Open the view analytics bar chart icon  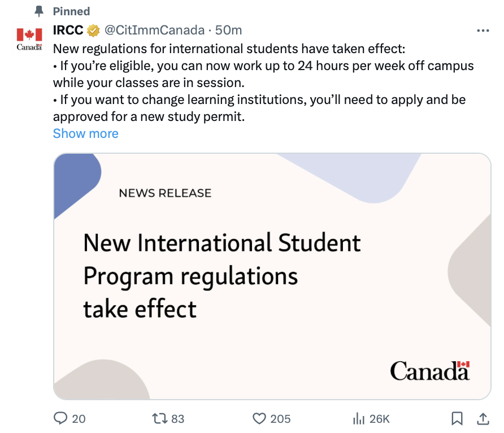[x=358, y=418]
